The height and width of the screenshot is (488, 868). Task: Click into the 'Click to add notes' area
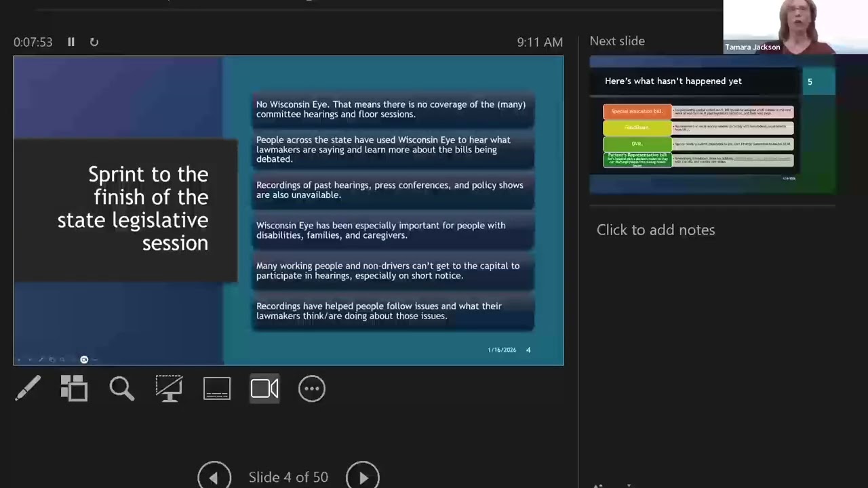coord(656,230)
